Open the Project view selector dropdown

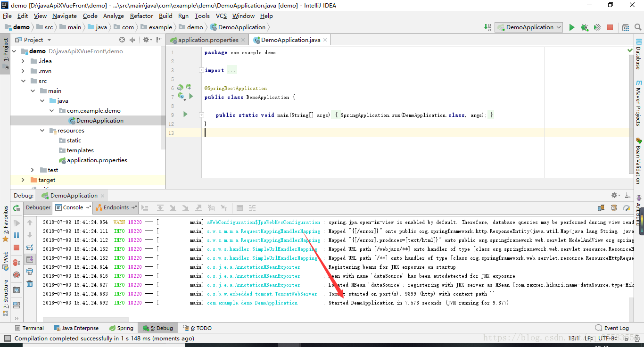coord(33,40)
